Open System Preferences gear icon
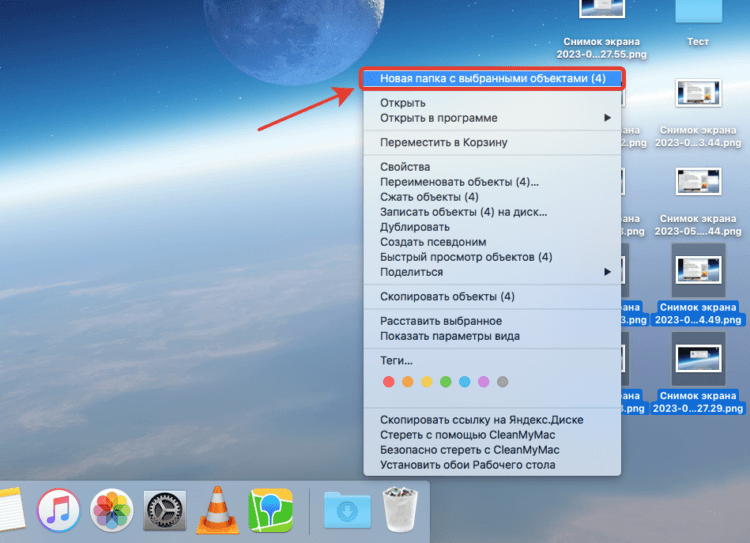The height and width of the screenshot is (543, 750). (165, 510)
